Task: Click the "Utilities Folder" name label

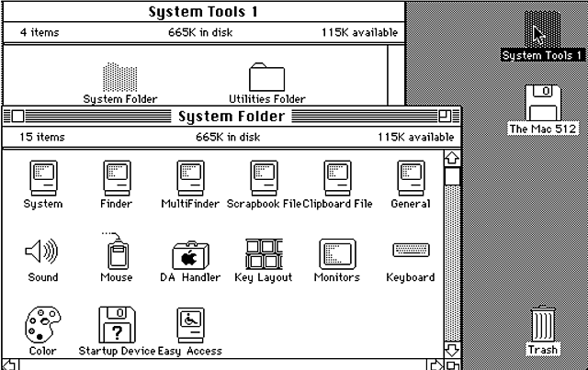Action: tap(267, 99)
